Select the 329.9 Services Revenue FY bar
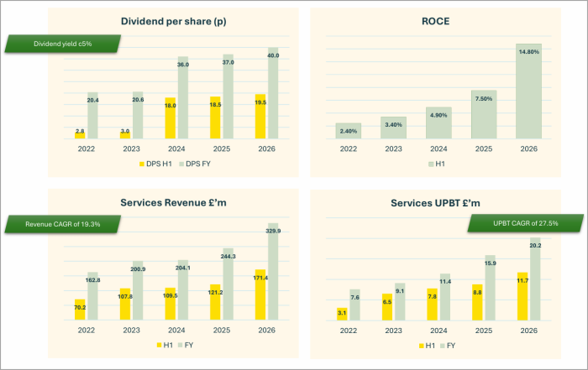 click(x=273, y=272)
